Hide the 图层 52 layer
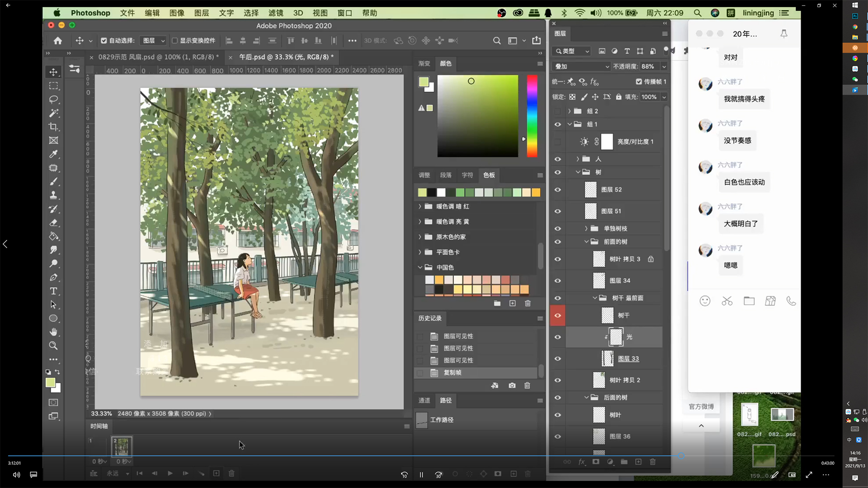 click(557, 190)
